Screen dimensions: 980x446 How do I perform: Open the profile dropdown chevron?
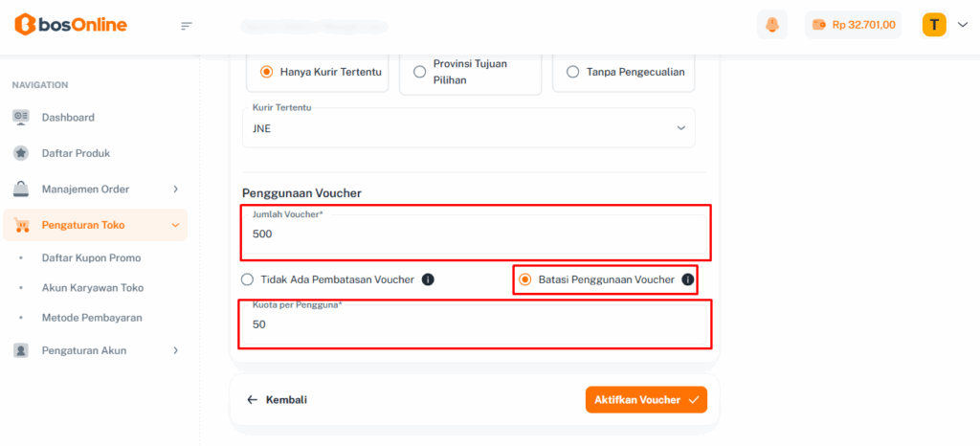[x=963, y=25]
